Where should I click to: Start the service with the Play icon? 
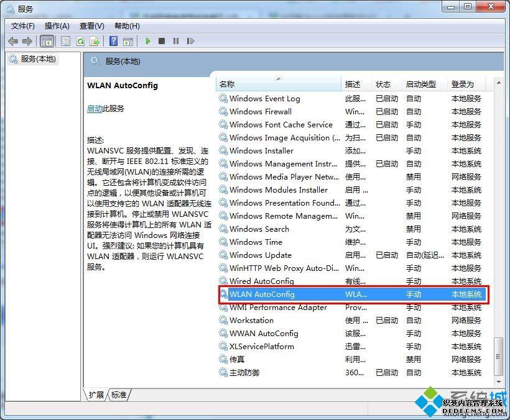point(148,41)
